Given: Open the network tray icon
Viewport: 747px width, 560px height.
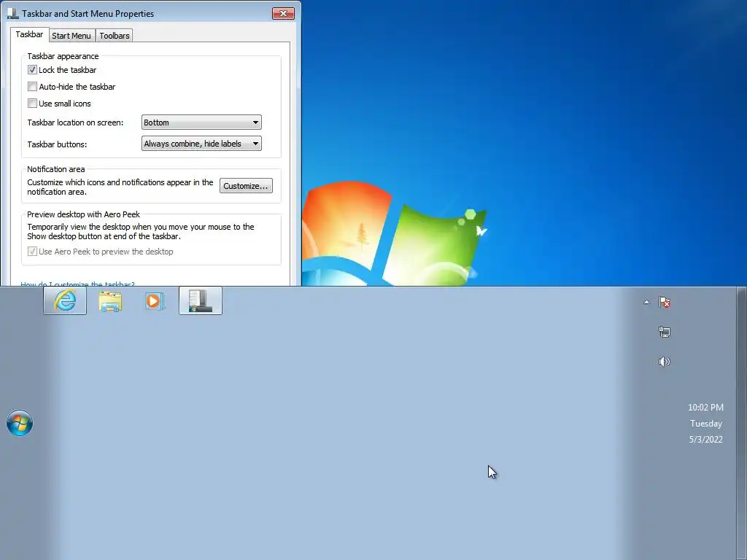Looking at the screenshot, I should click(665, 332).
